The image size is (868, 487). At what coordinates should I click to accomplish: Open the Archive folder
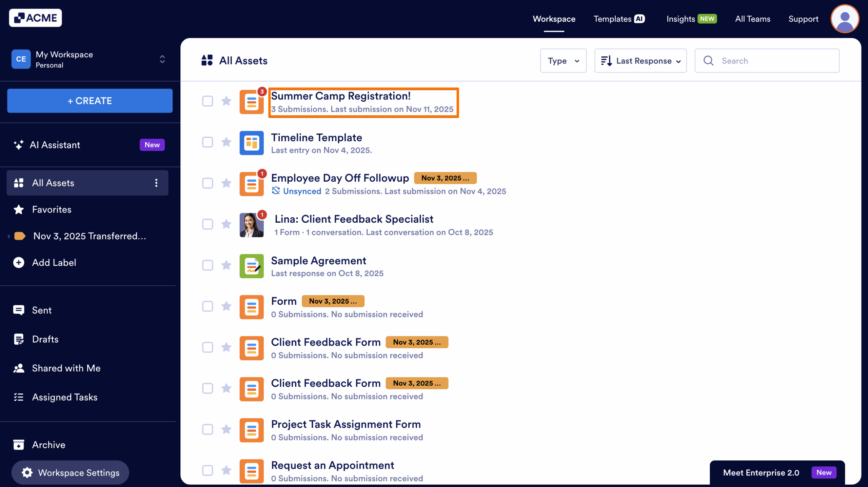48,445
